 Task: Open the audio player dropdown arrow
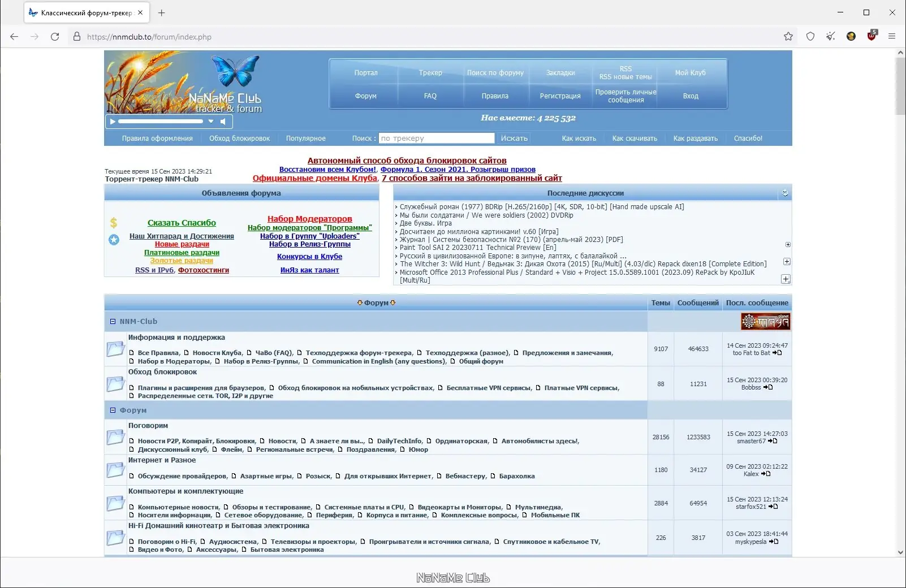[211, 122]
